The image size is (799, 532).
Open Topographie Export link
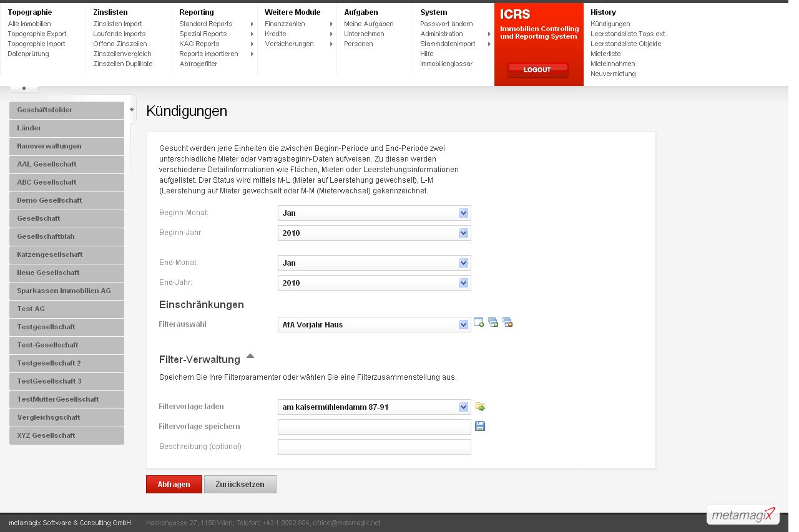pyautogui.click(x=37, y=34)
